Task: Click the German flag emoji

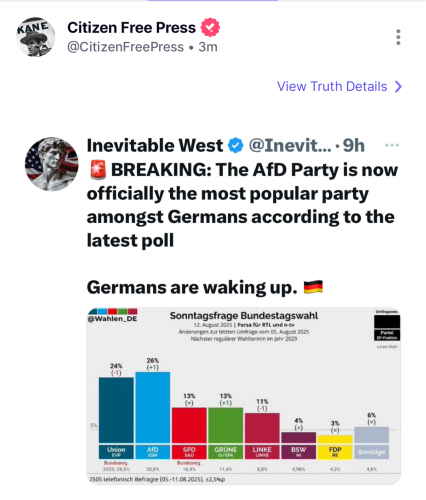Action: tap(313, 287)
